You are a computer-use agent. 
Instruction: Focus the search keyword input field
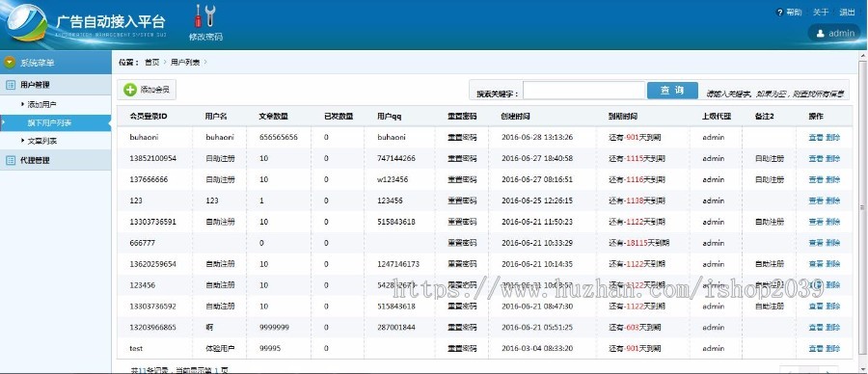[584, 91]
